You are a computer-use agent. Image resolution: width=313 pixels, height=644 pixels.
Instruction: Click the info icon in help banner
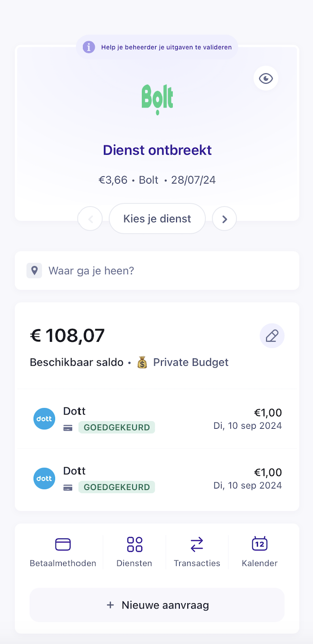[x=89, y=47]
